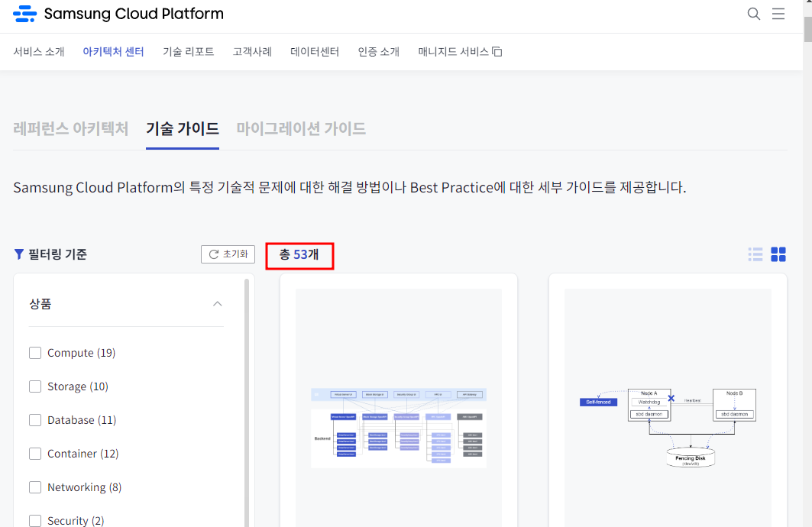Switch to grid view icon
Viewport: 812px width, 527px height.
[778, 254]
